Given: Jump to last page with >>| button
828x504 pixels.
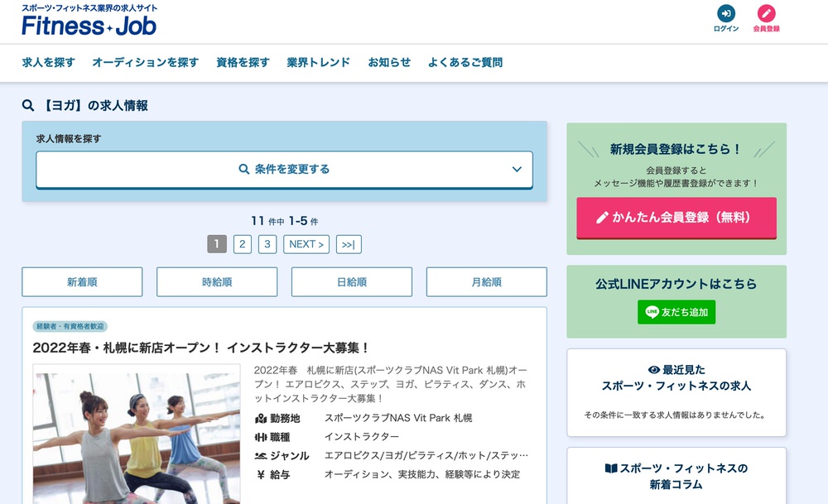Looking at the screenshot, I should click(348, 244).
